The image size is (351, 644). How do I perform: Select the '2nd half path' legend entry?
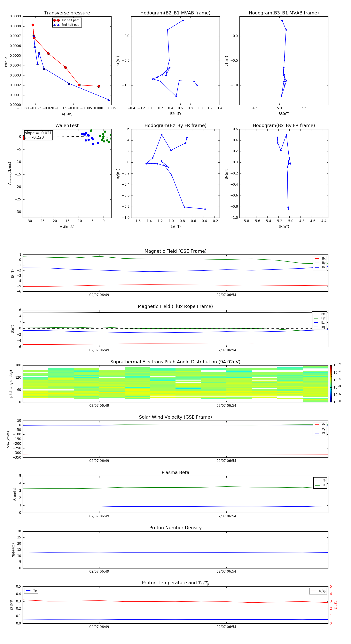(67, 25)
